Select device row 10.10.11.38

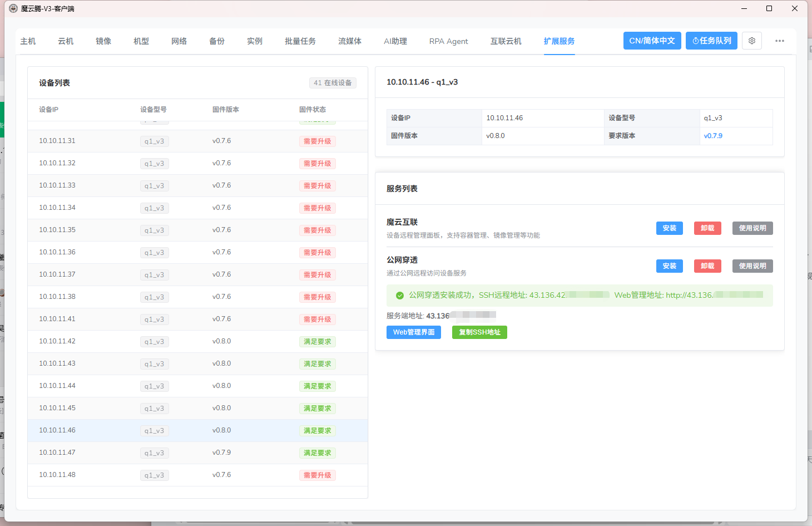click(197, 297)
